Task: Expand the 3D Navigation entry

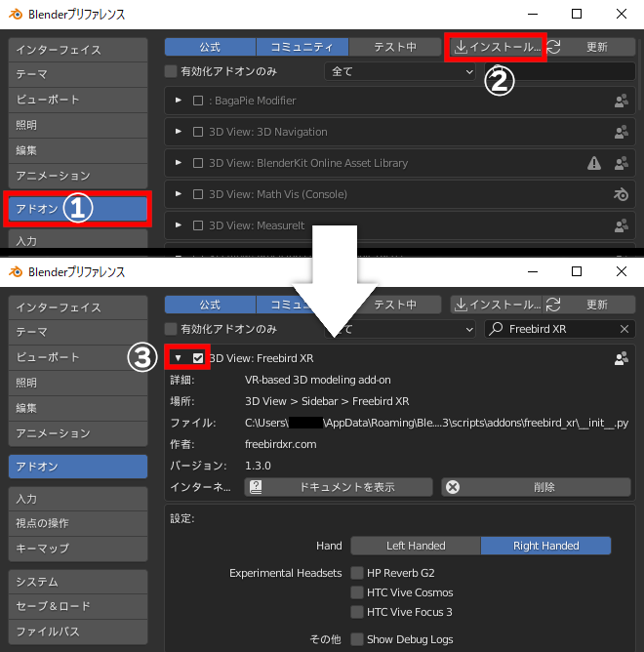Action: point(179,132)
